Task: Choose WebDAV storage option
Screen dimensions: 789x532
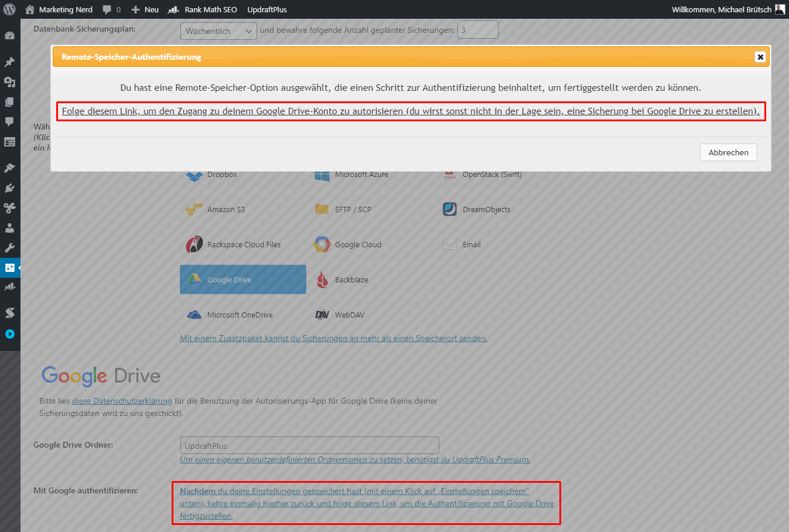Action: (x=340, y=315)
